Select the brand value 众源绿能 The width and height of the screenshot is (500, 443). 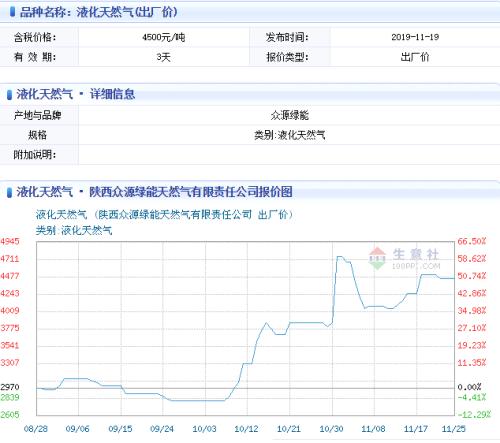click(290, 115)
